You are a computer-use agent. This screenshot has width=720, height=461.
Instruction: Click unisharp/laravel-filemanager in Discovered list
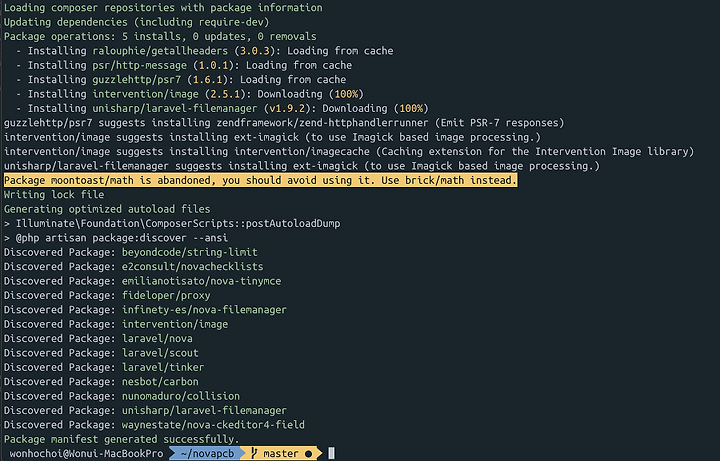tap(204, 410)
